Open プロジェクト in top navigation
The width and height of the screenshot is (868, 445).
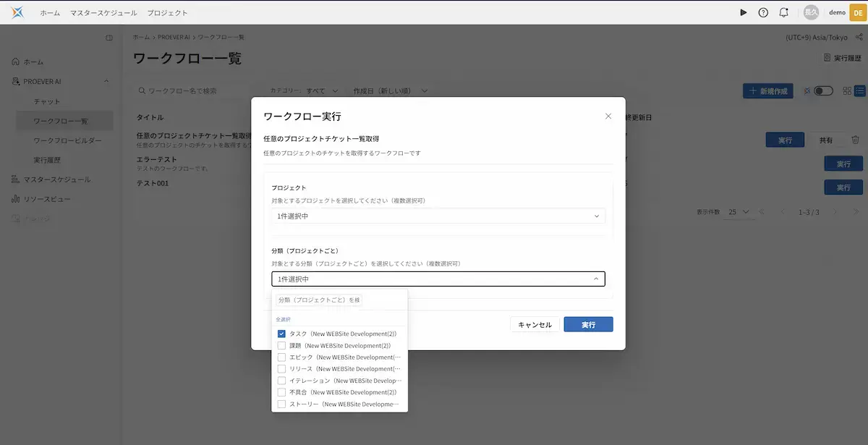(x=167, y=13)
